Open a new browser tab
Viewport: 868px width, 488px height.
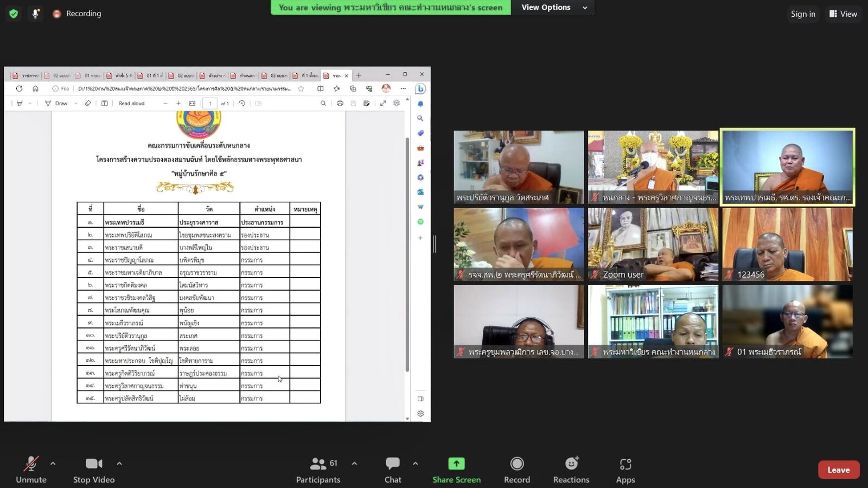point(359,75)
